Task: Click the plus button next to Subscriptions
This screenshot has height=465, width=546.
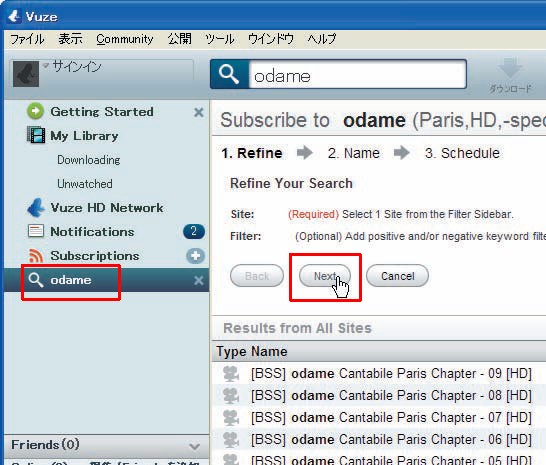Action: (x=195, y=256)
